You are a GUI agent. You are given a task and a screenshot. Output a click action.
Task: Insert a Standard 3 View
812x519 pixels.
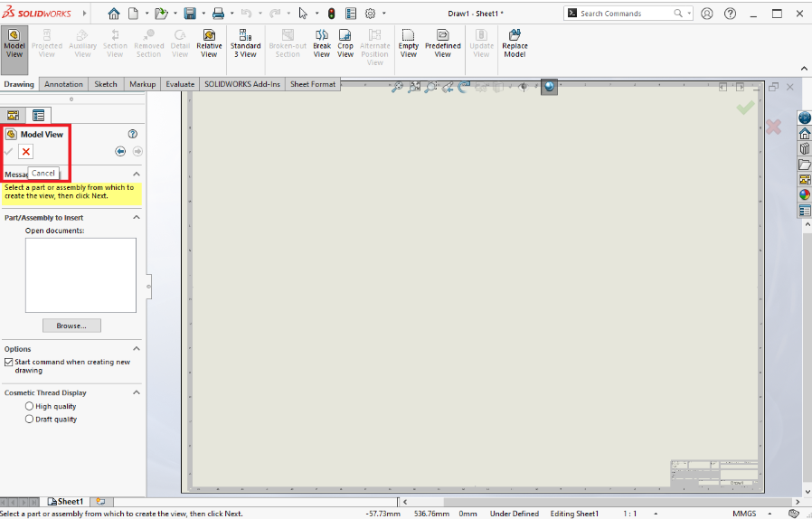pos(245,43)
